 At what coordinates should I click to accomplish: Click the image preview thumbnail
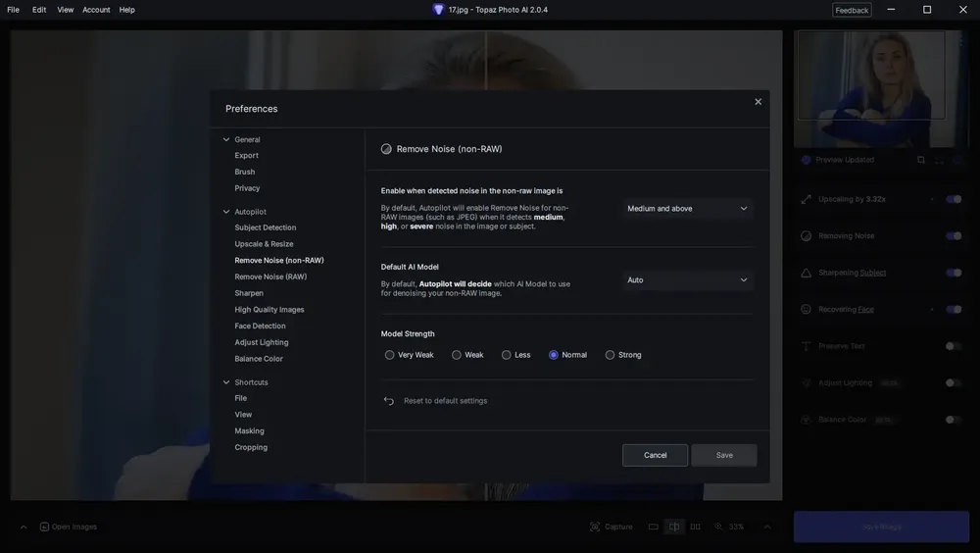[x=871, y=75]
